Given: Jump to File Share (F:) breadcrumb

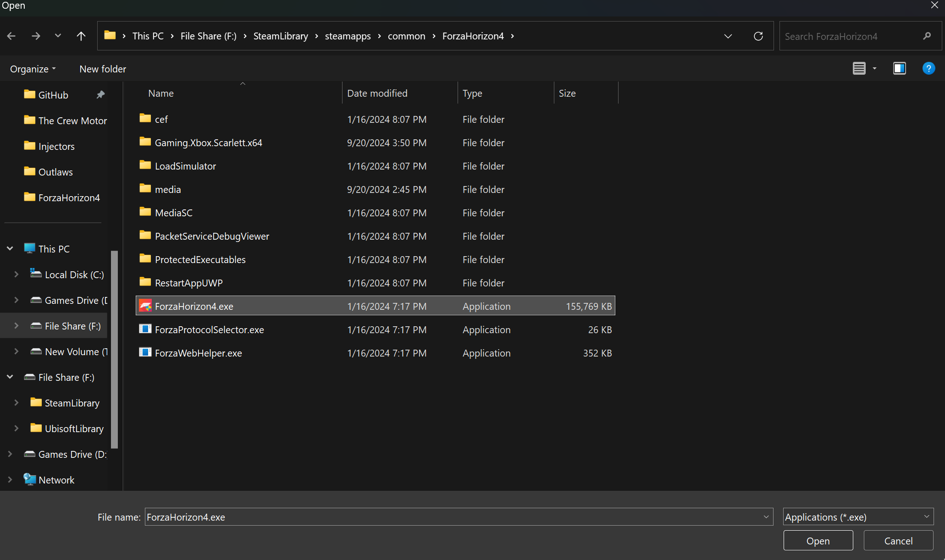Looking at the screenshot, I should [209, 36].
